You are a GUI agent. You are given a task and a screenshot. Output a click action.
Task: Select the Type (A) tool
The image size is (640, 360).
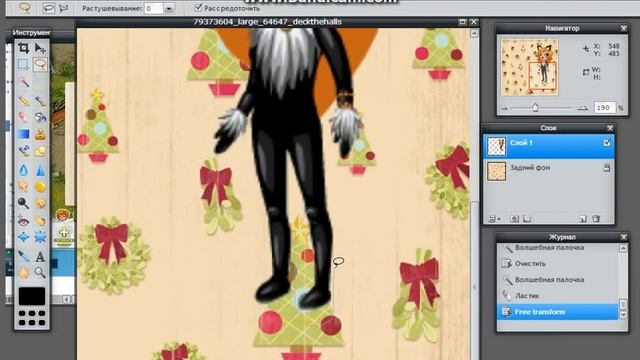pos(40,256)
